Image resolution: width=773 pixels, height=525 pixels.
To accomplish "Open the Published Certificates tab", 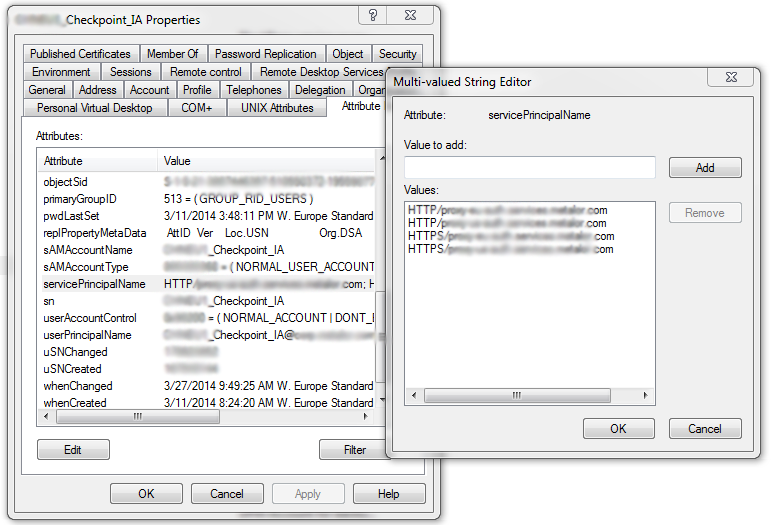I will pyautogui.click(x=81, y=54).
